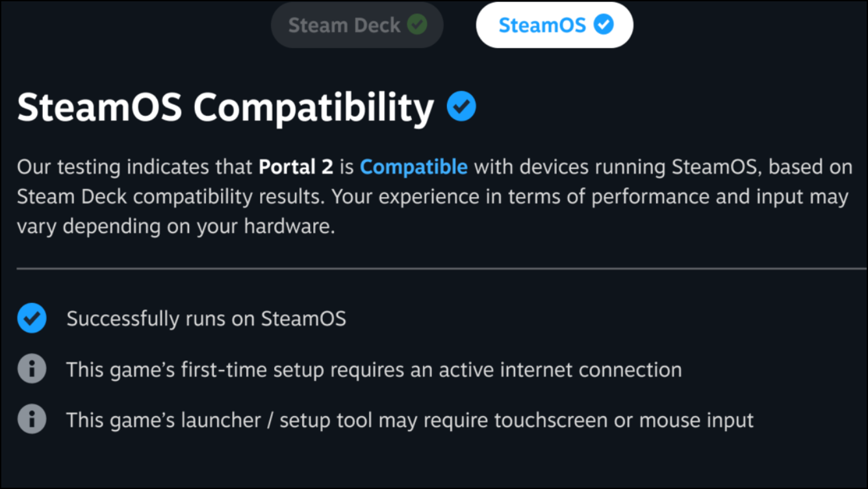Click launcher may require touchscreen or mouse text

point(410,420)
